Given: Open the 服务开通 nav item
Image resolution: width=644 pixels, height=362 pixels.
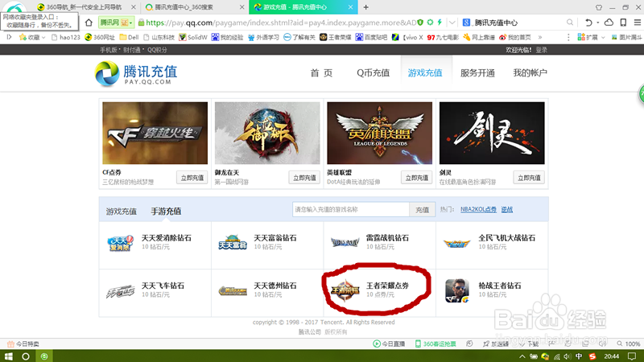Looking at the screenshot, I should pos(477,73).
